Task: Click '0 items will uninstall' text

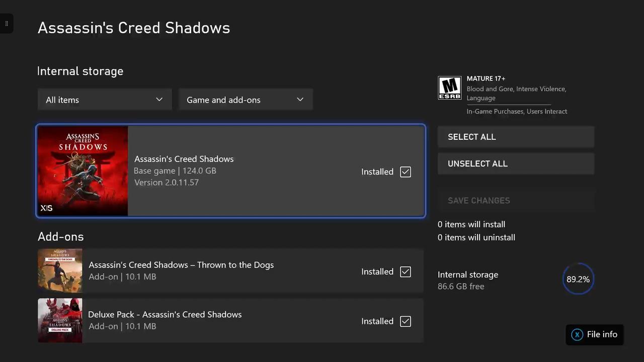Action: [476, 237]
